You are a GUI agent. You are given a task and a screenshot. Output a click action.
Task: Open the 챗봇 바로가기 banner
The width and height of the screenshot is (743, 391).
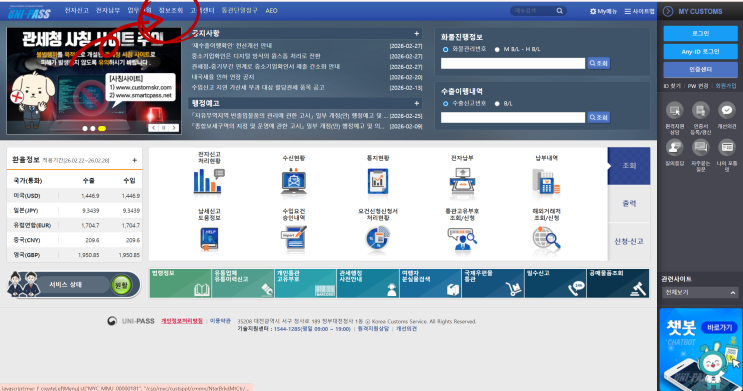point(700,349)
